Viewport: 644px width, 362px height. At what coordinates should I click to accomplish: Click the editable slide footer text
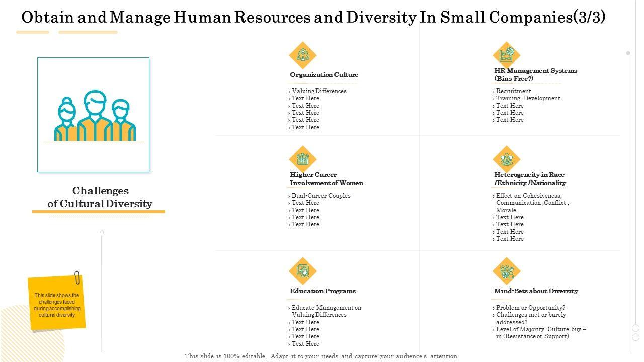click(x=321, y=356)
